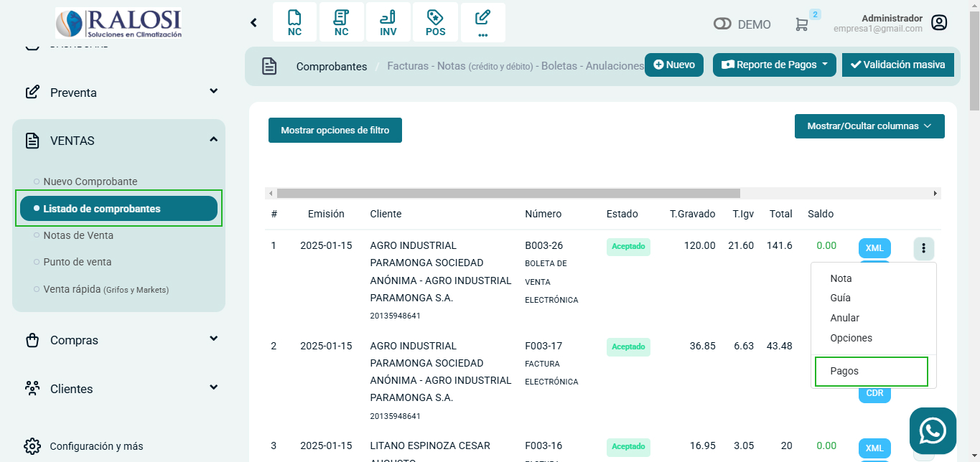Open Mostrar/Ocultar columnas dropdown
The width and height of the screenshot is (980, 462).
pyautogui.click(x=869, y=126)
